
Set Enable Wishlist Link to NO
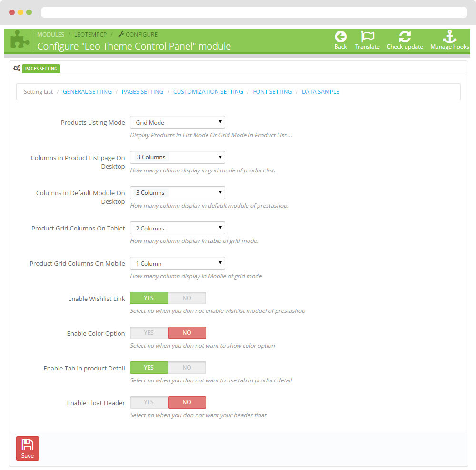187,298
